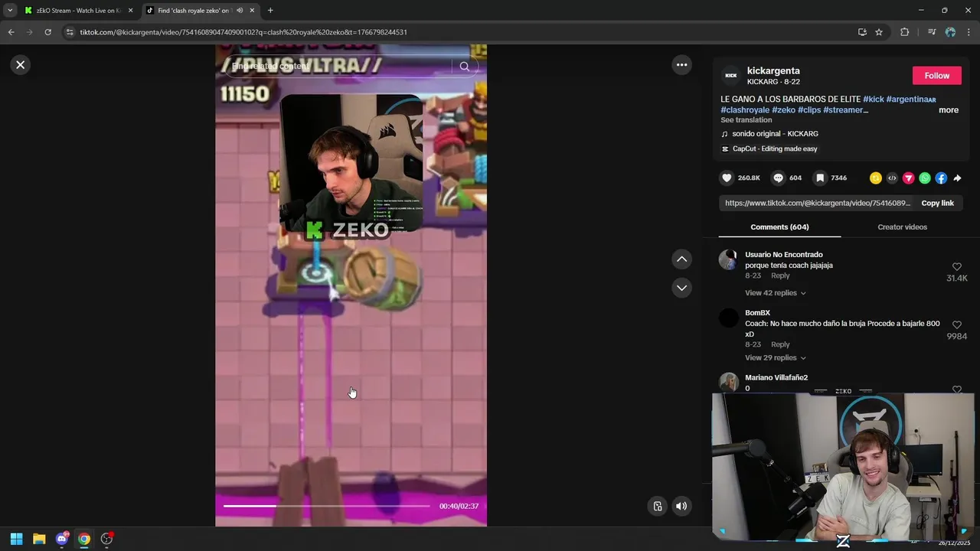Seek on the video progress bar
This screenshot has height=551, width=980.
[x=327, y=506]
